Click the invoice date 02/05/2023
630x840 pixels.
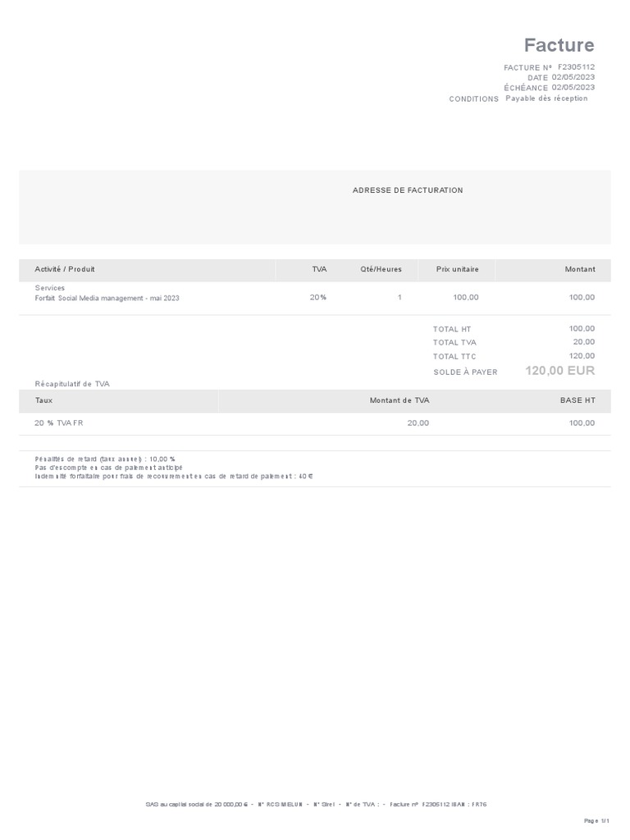[x=573, y=77]
